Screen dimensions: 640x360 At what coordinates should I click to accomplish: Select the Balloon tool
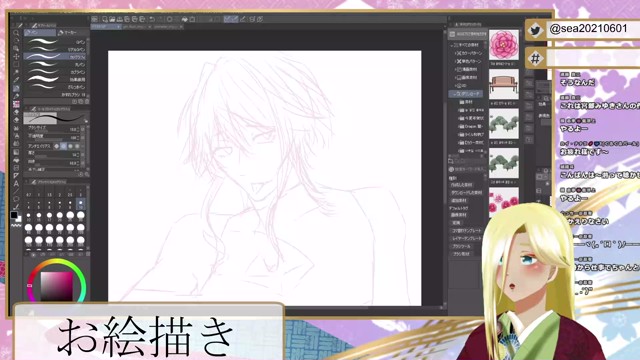16,199
